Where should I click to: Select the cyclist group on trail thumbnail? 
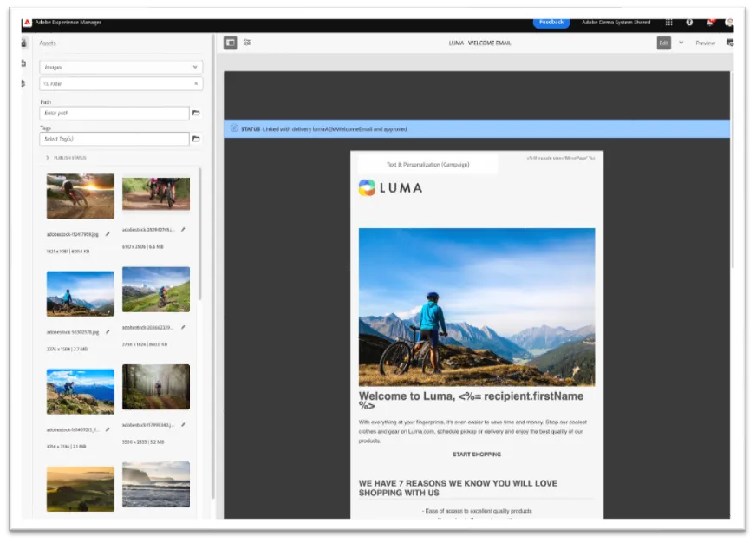(156, 193)
